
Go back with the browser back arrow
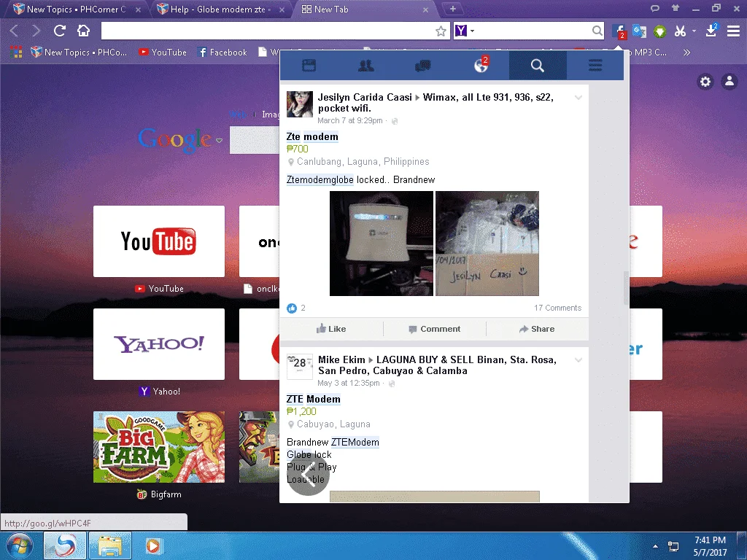(x=14, y=31)
